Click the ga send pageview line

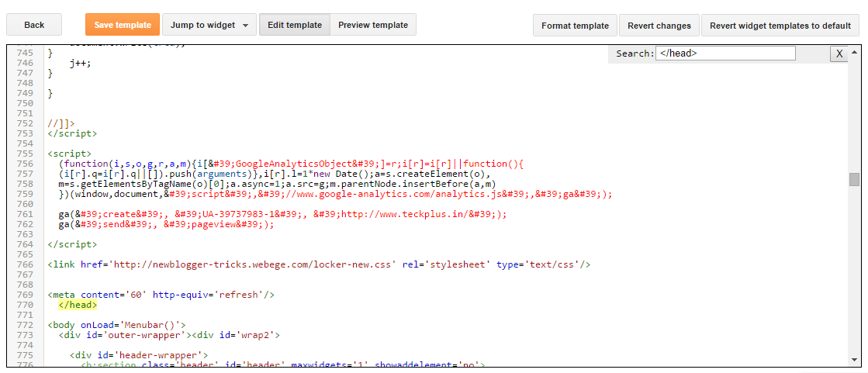(x=166, y=224)
